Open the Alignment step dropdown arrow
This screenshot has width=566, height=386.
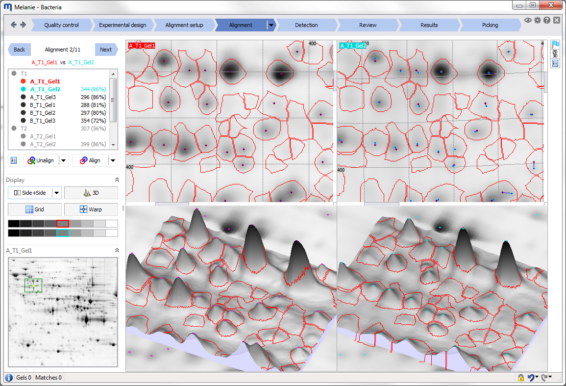pyautogui.click(x=271, y=25)
